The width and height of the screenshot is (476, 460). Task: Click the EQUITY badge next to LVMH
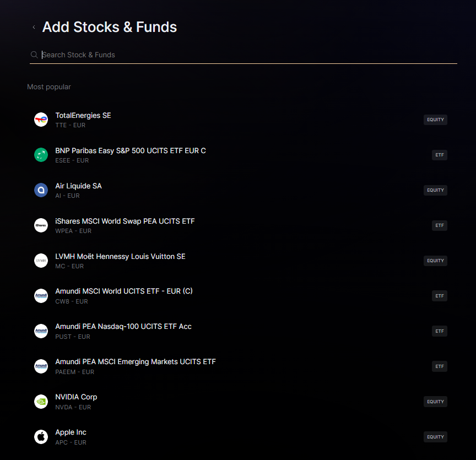435,261
